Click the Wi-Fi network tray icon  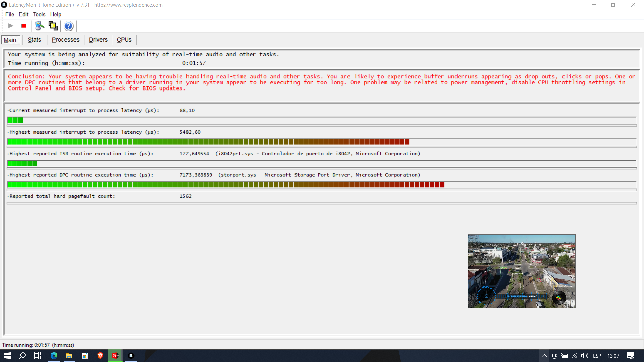[x=575, y=356]
